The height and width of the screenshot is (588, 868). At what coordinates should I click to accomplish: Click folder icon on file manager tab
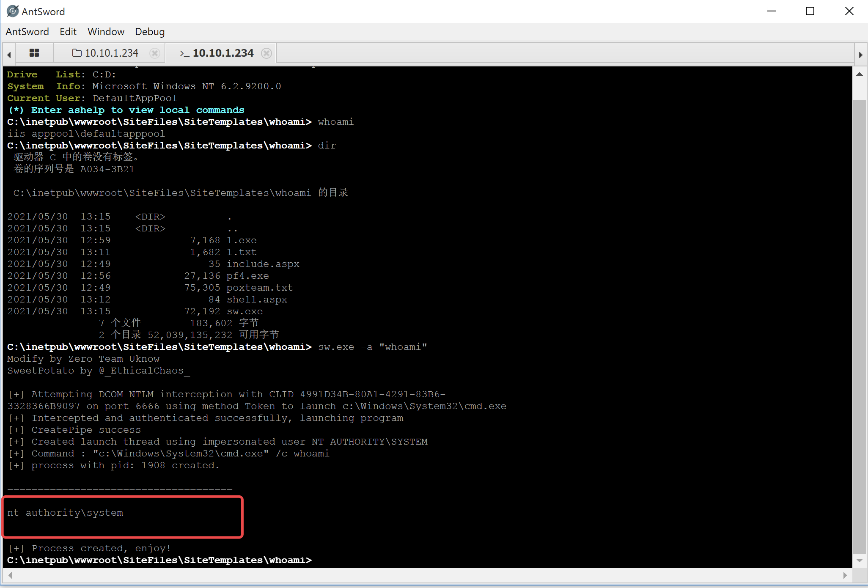pyautogui.click(x=77, y=53)
